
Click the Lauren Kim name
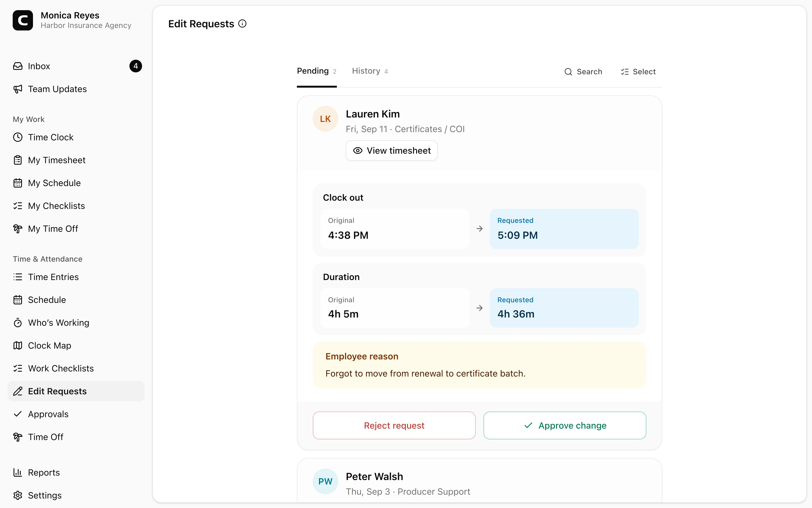(x=373, y=114)
